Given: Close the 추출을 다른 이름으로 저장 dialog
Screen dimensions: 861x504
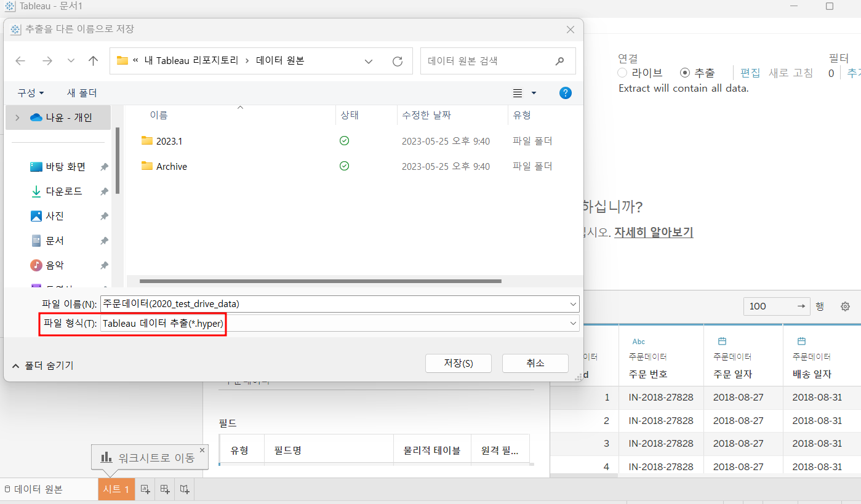Looking at the screenshot, I should 571,29.
